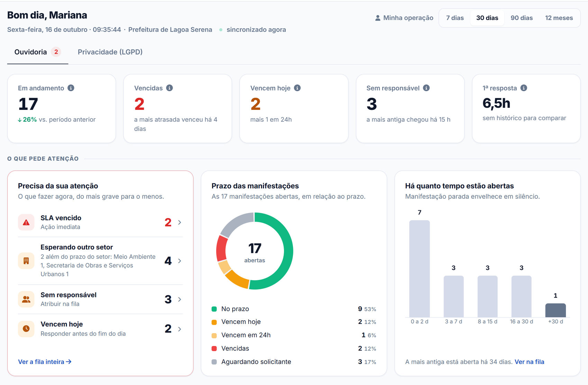
Task: Switch the range to 90 dias
Action: coord(522,18)
